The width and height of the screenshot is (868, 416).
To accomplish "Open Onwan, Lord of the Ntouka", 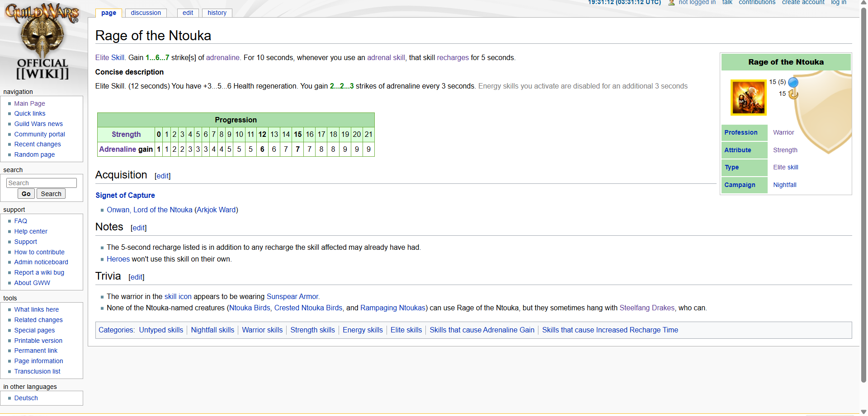I will pos(150,210).
